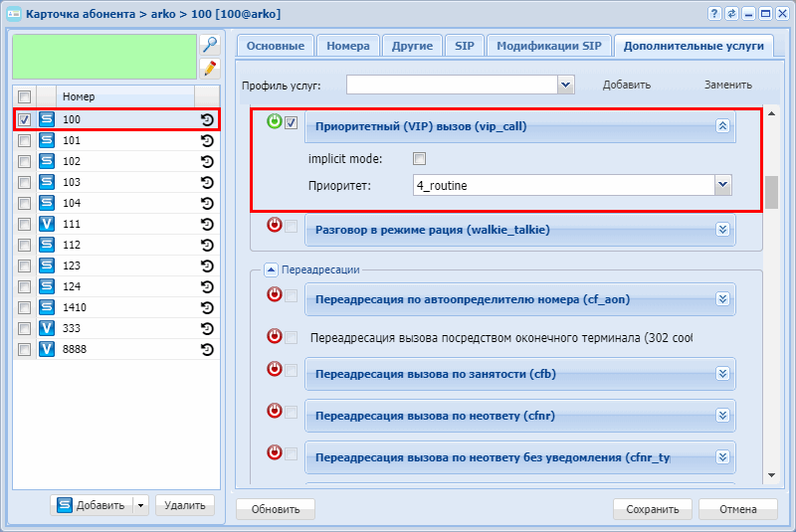Screen dimensions: 796x532
Task: Click the Удалить button
Action: 184,505
